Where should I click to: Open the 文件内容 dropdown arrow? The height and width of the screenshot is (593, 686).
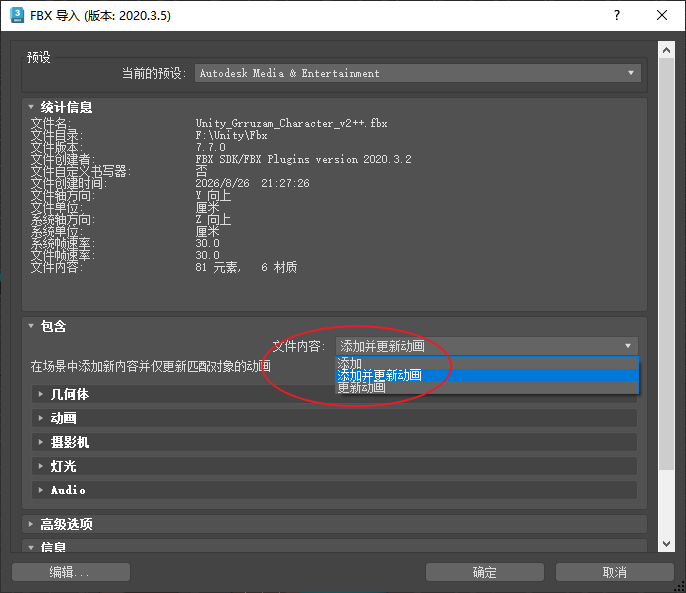click(628, 346)
